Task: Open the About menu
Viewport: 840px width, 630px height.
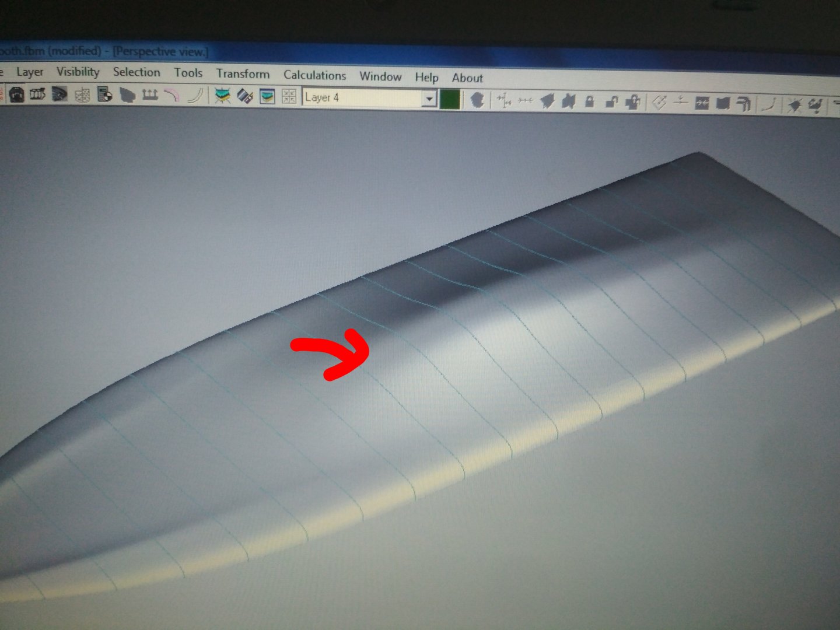Action: [467, 78]
